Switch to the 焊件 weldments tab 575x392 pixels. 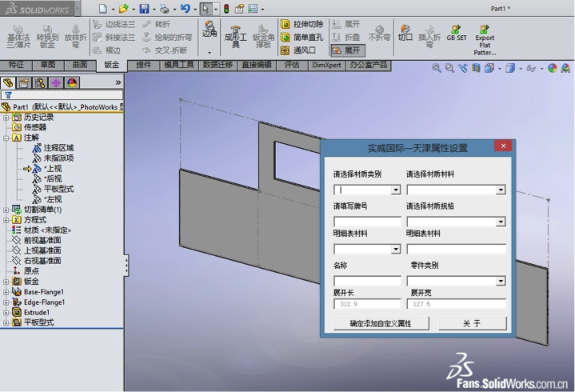click(143, 65)
